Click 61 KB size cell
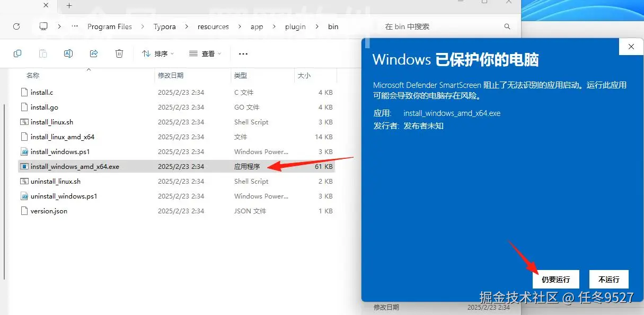The height and width of the screenshot is (315, 644). pyautogui.click(x=324, y=166)
